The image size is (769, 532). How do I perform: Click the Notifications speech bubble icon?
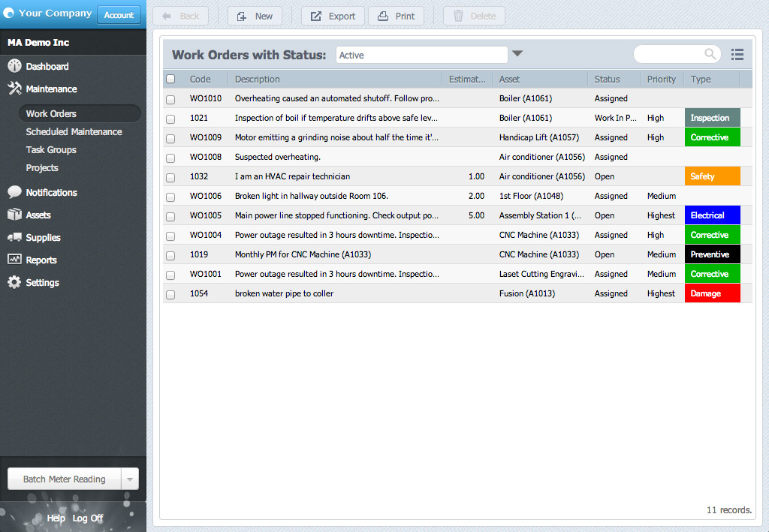(x=14, y=192)
